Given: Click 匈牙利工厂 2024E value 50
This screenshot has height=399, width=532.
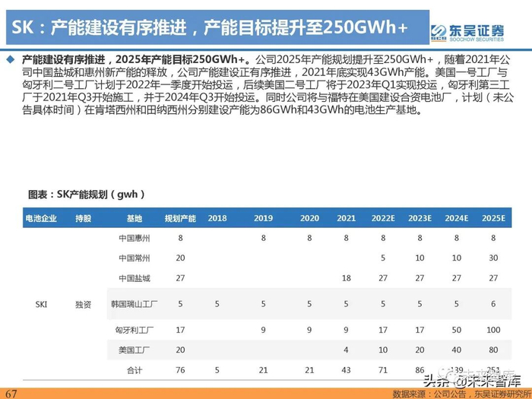Looking at the screenshot, I should pos(457,330).
